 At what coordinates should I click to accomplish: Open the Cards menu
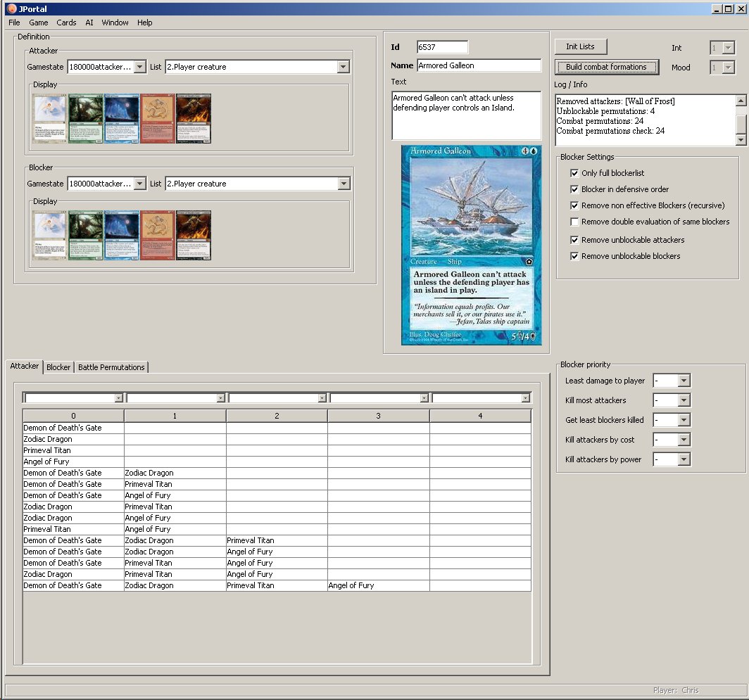[66, 23]
